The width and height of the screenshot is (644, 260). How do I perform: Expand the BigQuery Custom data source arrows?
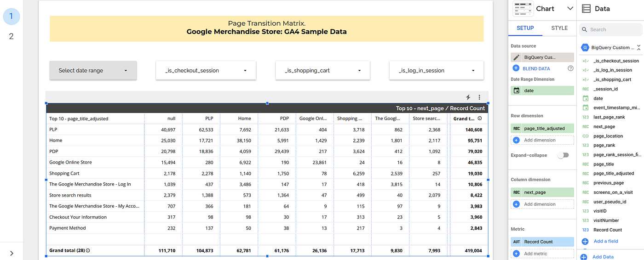point(638,47)
